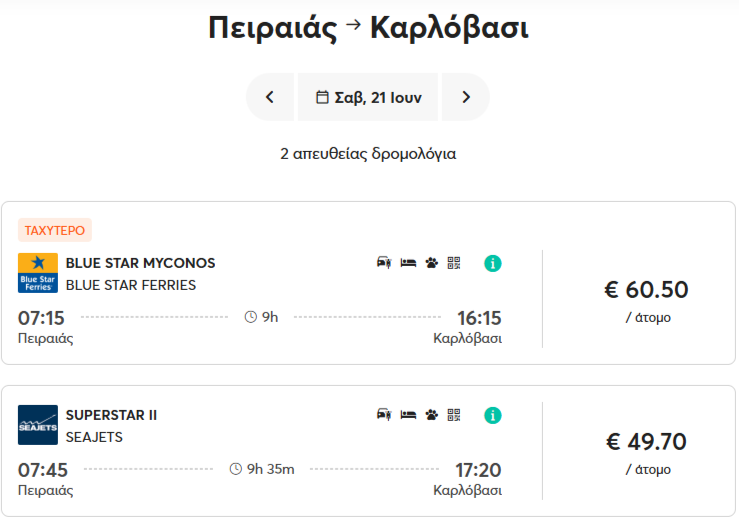Click QR e-ticket icon on Blue Star Myconos
This screenshot has width=739, height=524.
[x=454, y=262]
